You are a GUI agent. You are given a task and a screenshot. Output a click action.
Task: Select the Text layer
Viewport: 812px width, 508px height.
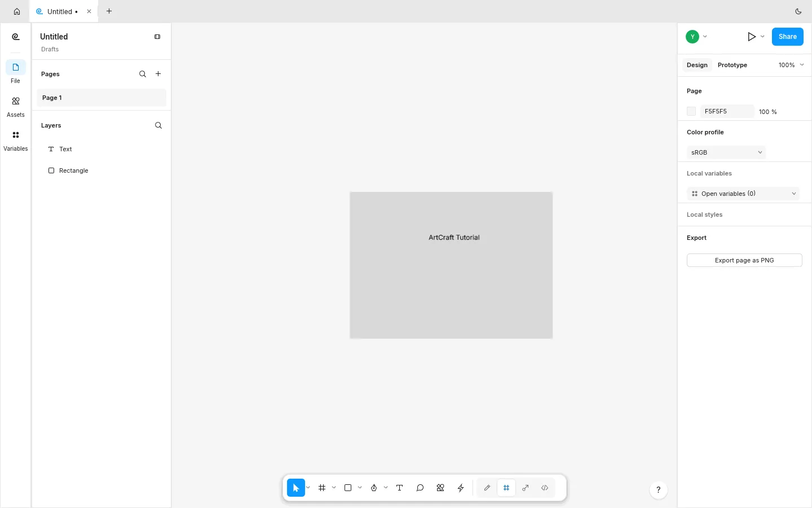coord(101,149)
